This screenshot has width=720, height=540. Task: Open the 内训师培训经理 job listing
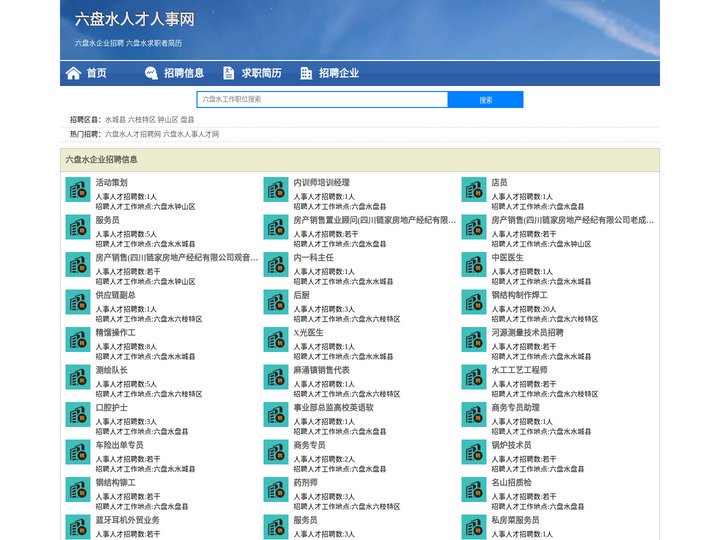point(322,182)
